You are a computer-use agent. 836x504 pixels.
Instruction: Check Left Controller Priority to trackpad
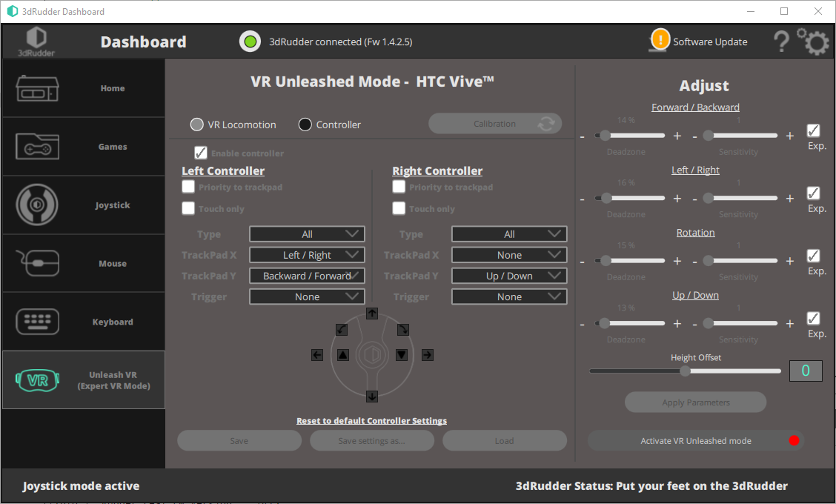188,187
